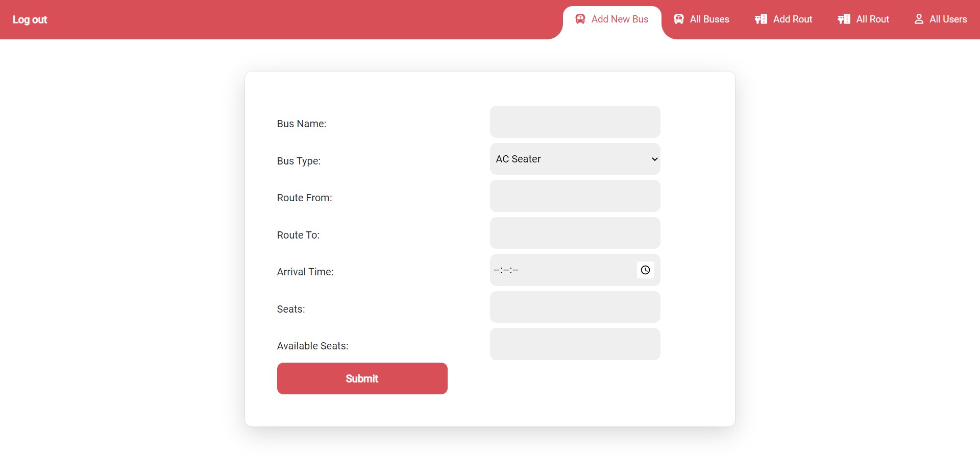Select the All Rout tab label

coord(872,19)
